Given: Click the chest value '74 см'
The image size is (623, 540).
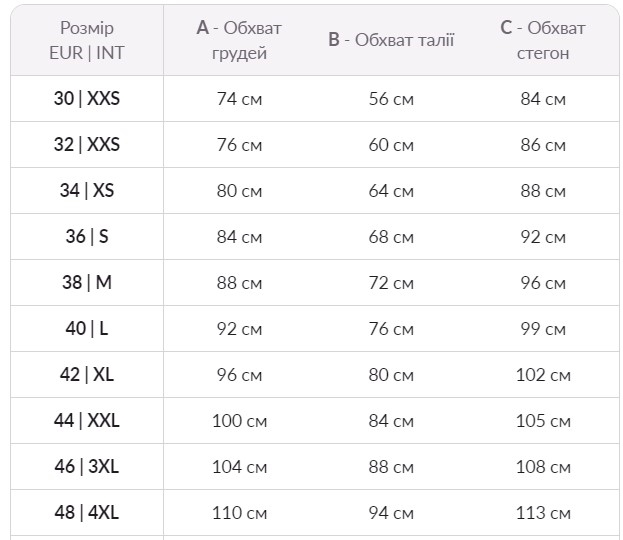Looking at the screenshot, I should click(239, 99).
